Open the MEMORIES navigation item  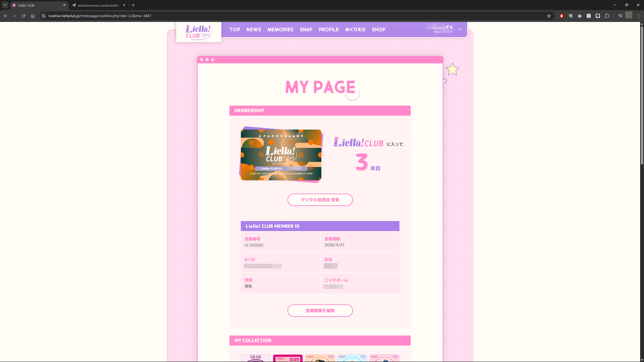pos(280,29)
